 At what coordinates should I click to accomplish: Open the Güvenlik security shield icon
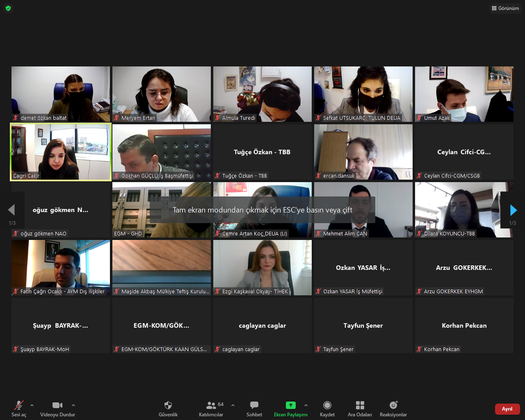(x=168, y=406)
